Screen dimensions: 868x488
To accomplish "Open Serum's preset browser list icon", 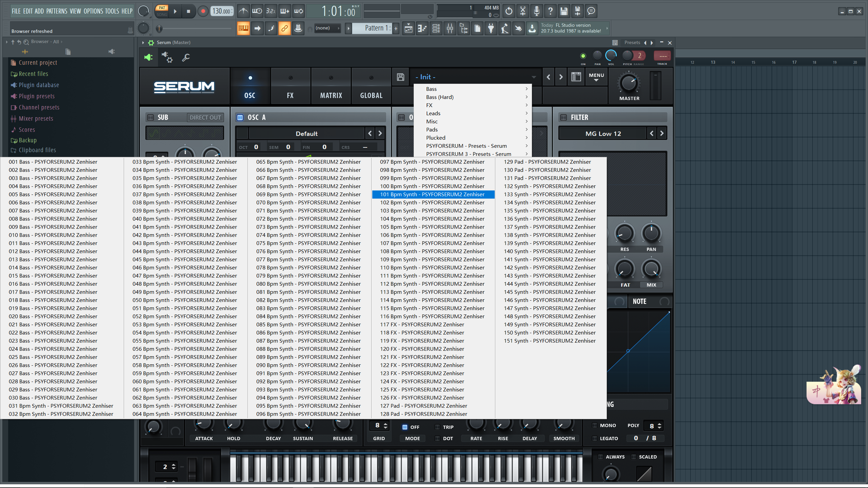I will pos(576,77).
